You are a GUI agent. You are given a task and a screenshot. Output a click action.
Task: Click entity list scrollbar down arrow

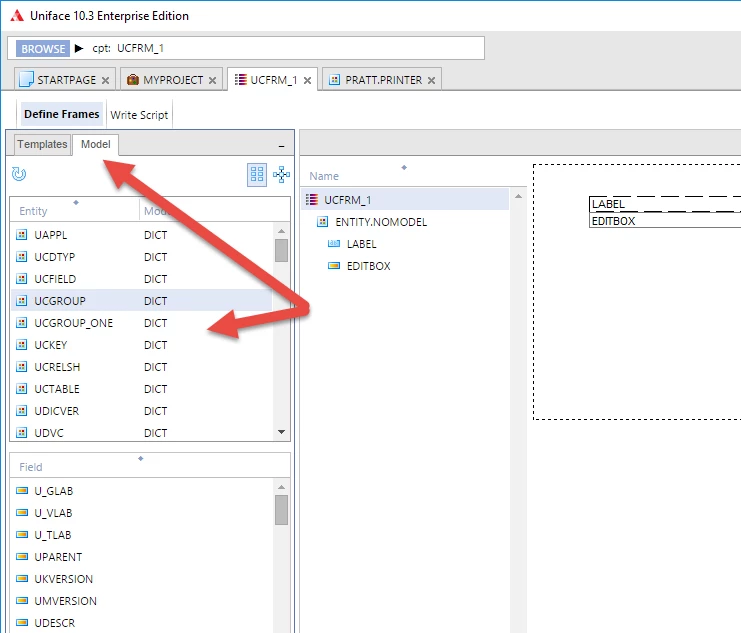pyautogui.click(x=282, y=432)
